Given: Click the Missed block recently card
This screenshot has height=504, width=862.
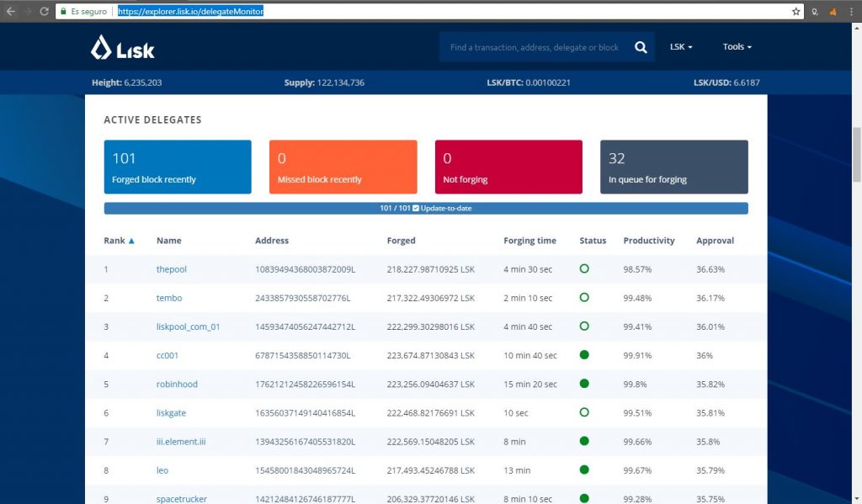Looking at the screenshot, I should tap(343, 167).
